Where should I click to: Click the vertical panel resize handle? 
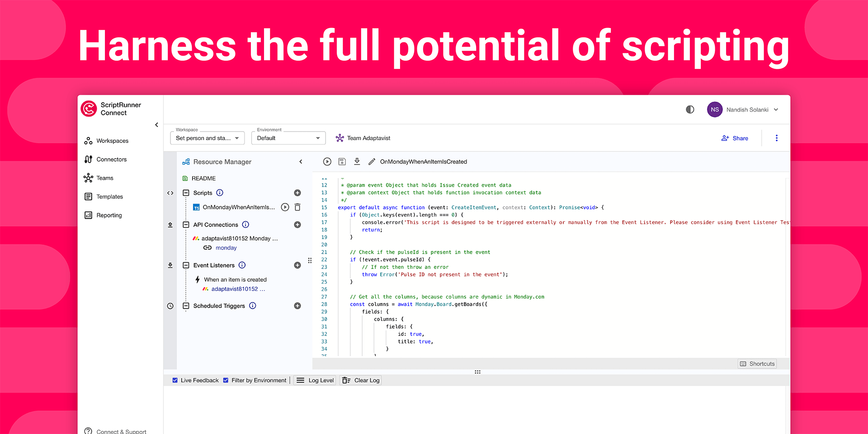310,260
